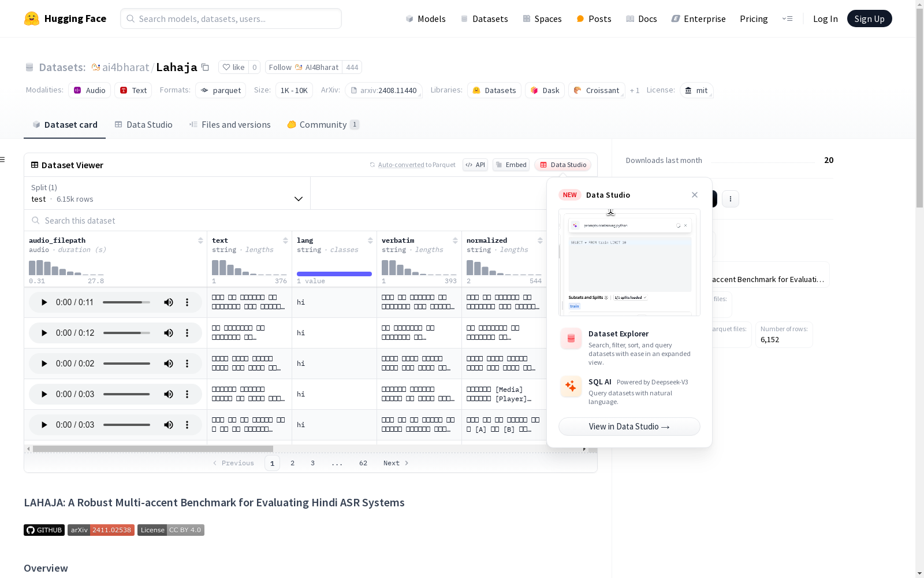The width and height of the screenshot is (924, 578).
Task: Open the vertical three-dot menu in sidebar
Action: (731, 199)
